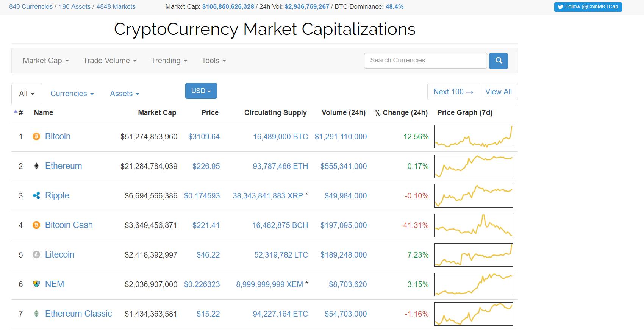Screen dimensions: 644x331
Task: Open Bitcoin 7d price graph
Action: (x=474, y=137)
